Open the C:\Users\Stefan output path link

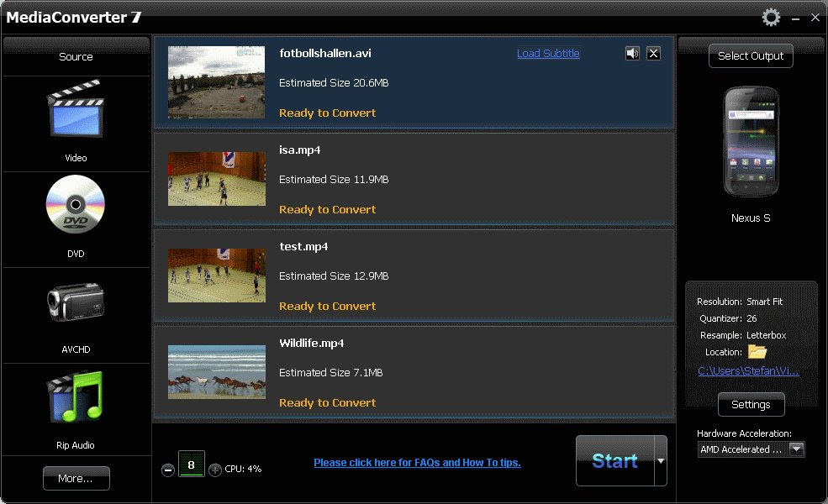click(x=748, y=371)
